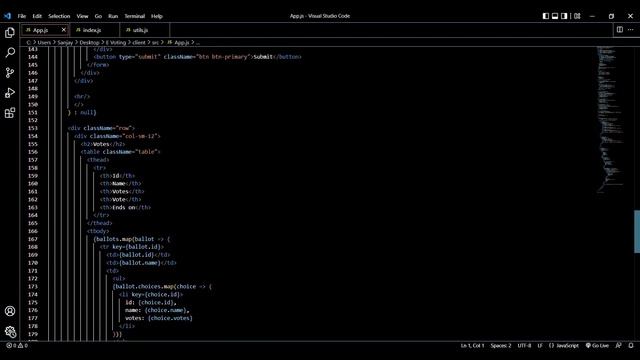Open the Edit menu

click(37, 16)
